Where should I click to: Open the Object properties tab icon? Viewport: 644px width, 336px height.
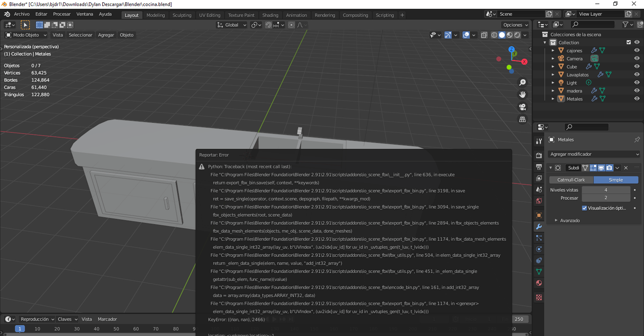pyautogui.click(x=539, y=215)
